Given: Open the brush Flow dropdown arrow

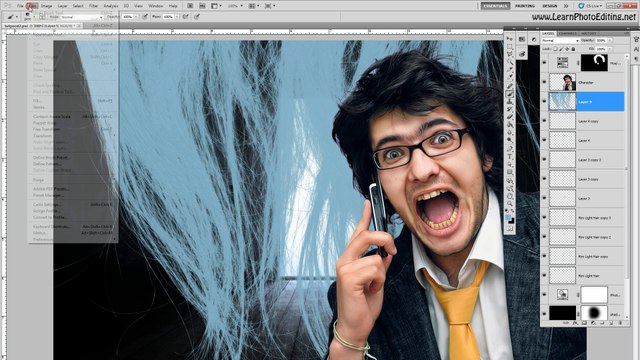Looking at the screenshot, I should 177,17.
